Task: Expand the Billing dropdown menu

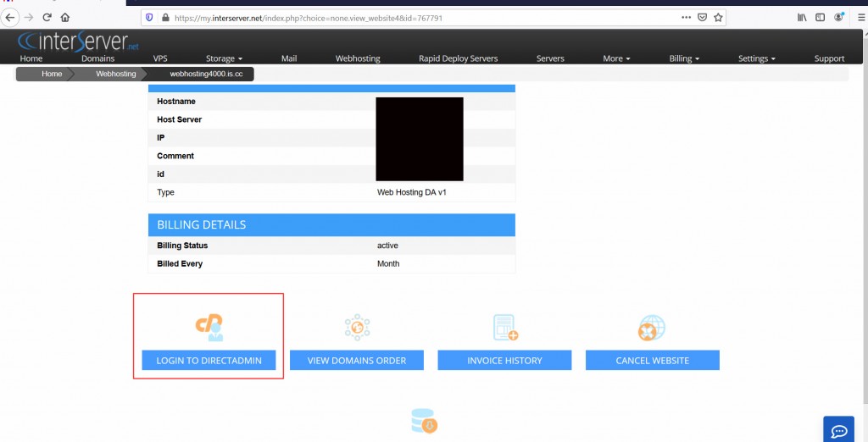Action: coord(684,58)
